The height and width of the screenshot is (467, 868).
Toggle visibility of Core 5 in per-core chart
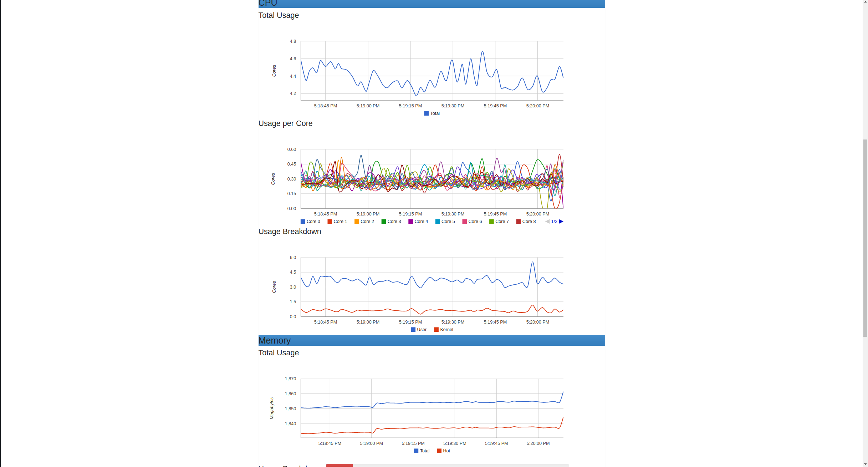(x=445, y=222)
